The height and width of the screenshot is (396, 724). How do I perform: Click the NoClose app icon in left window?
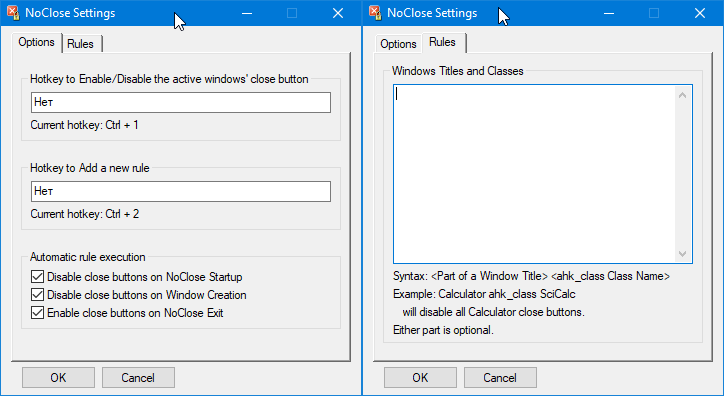(13, 13)
